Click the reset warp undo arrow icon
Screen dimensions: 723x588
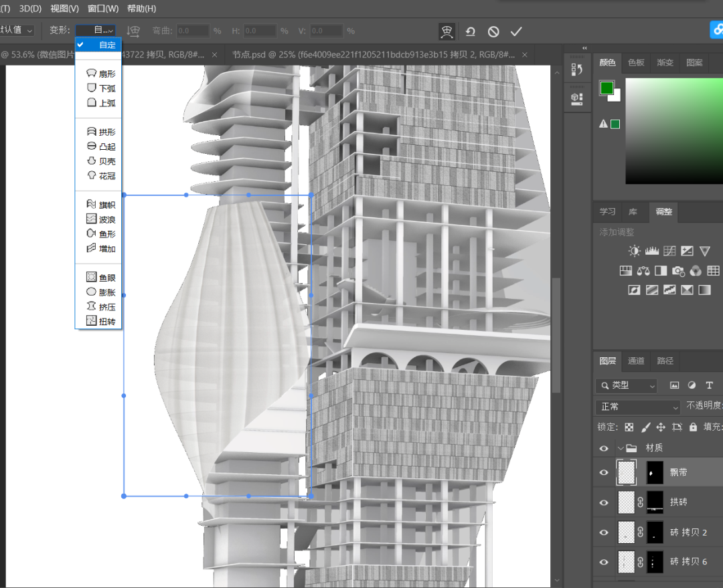(x=471, y=31)
